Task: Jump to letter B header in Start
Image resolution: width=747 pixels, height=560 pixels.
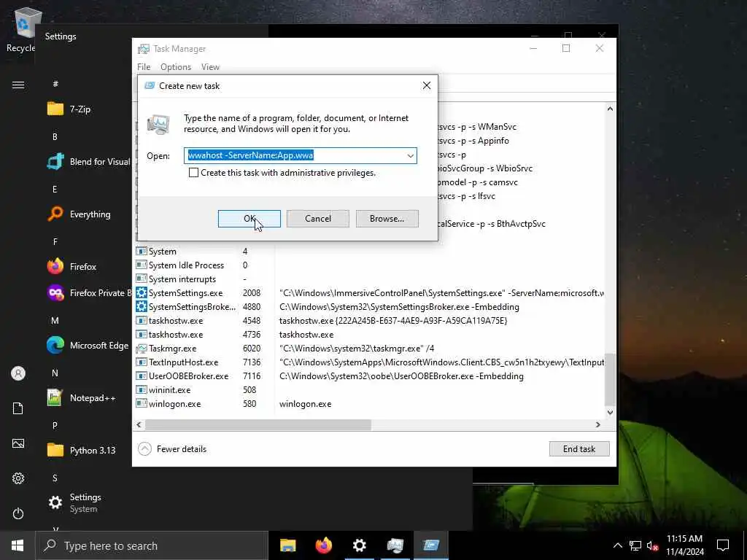Action: pyautogui.click(x=55, y=136)
